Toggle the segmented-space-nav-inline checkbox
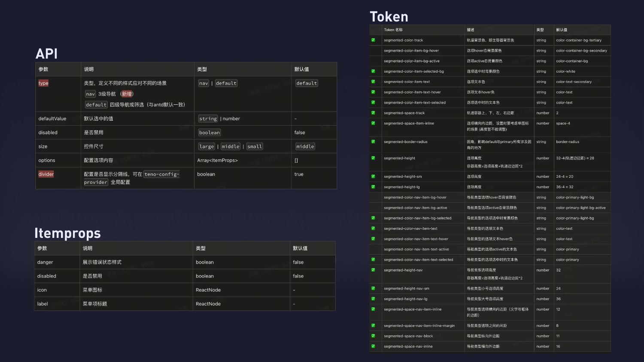This screenshot has width=644, height=362. click(373, 347)
